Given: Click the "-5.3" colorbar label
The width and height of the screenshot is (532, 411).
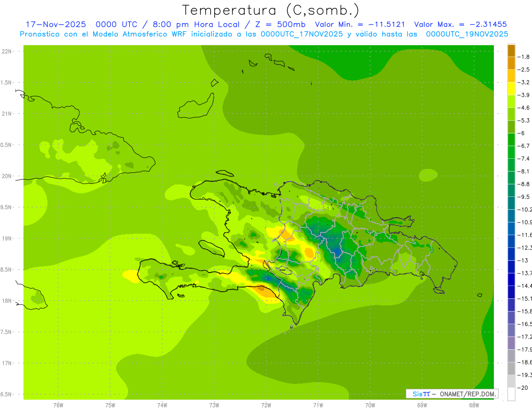Looking at the screenshot, I should (524, 121).
